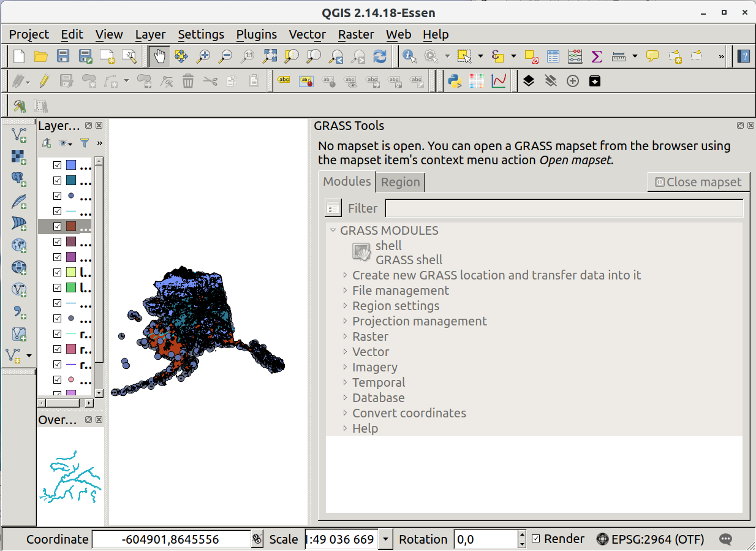Click the Map Tips speech bubble icon
Screen dimensions: 756x551
coord(653,56)
